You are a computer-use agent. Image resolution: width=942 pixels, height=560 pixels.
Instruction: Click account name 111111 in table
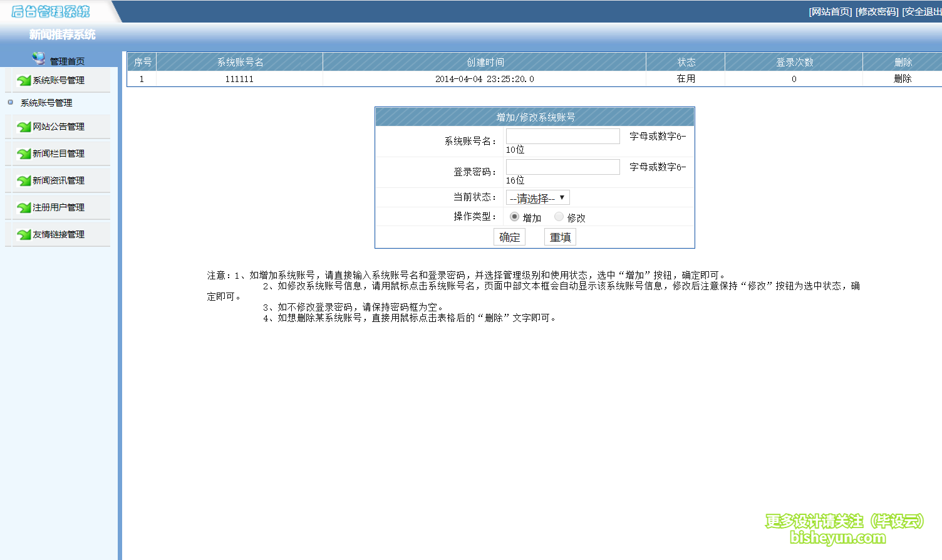(239, 79)
